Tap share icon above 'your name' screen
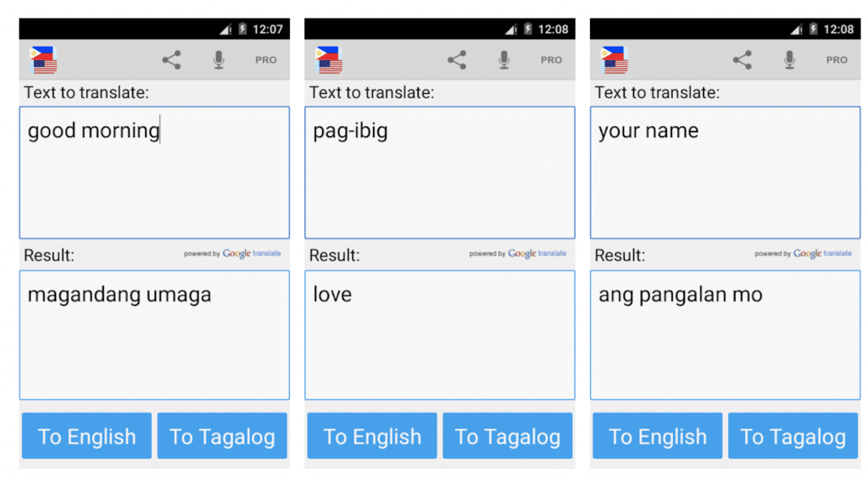This screenshot has width=868, height=481. pyautogui.click(x=743, y=60)
